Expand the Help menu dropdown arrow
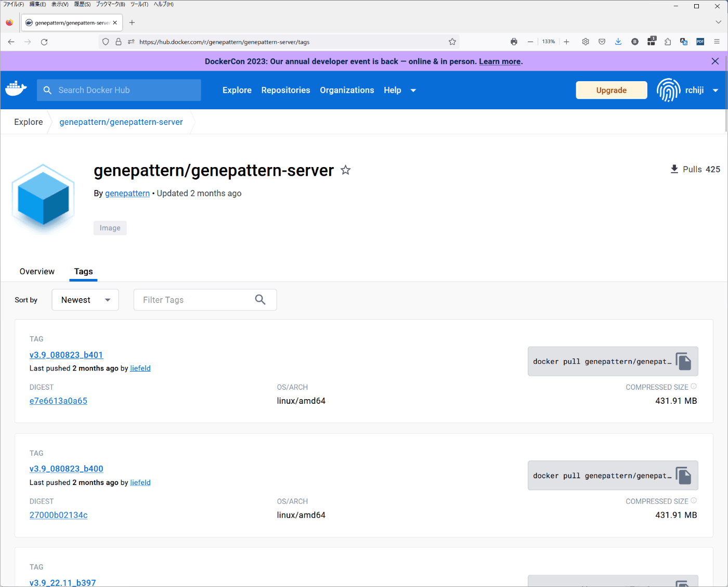 [x=413, y=90]
